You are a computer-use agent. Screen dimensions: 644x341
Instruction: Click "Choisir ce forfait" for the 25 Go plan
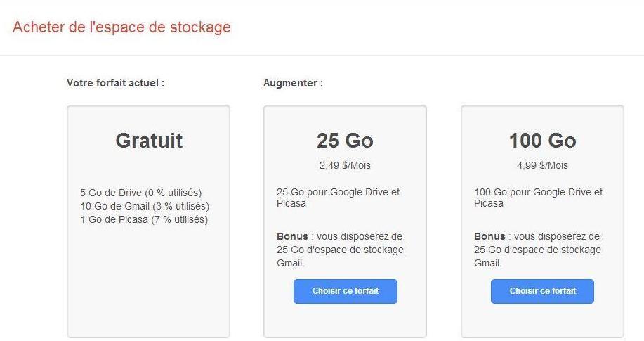(x=345, y=291)
